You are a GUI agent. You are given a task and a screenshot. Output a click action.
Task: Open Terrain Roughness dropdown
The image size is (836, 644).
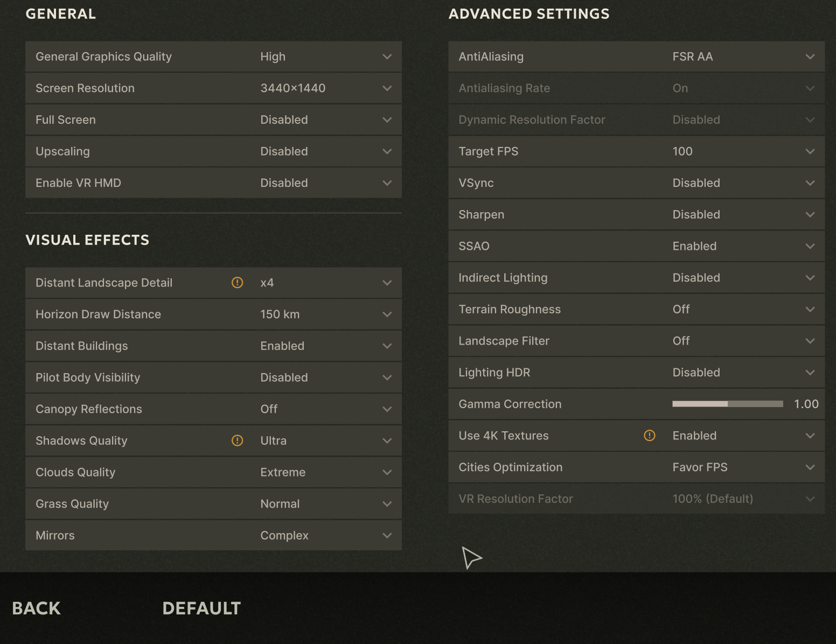[636, 309]
